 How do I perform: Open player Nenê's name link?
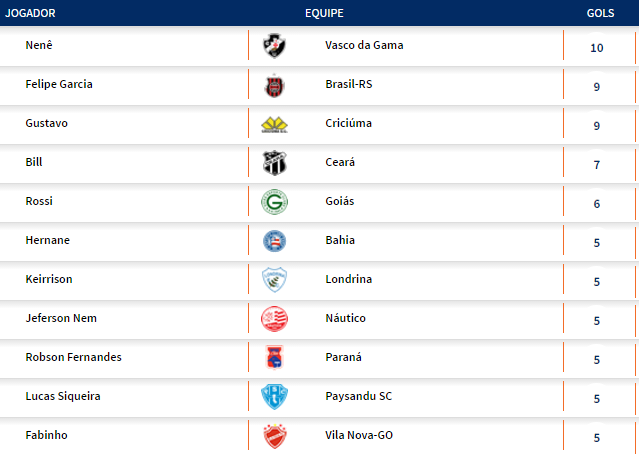(38, 46)
